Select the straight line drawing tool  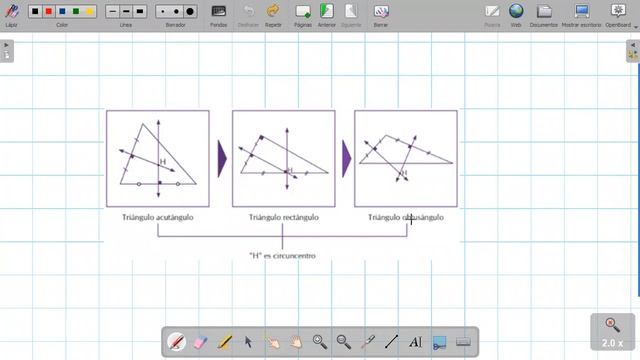(x=391, y=342)
